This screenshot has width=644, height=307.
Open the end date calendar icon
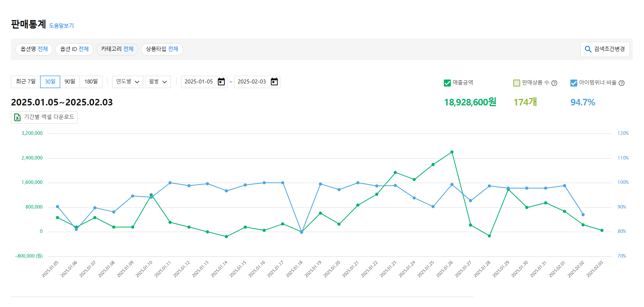[274, 81]
